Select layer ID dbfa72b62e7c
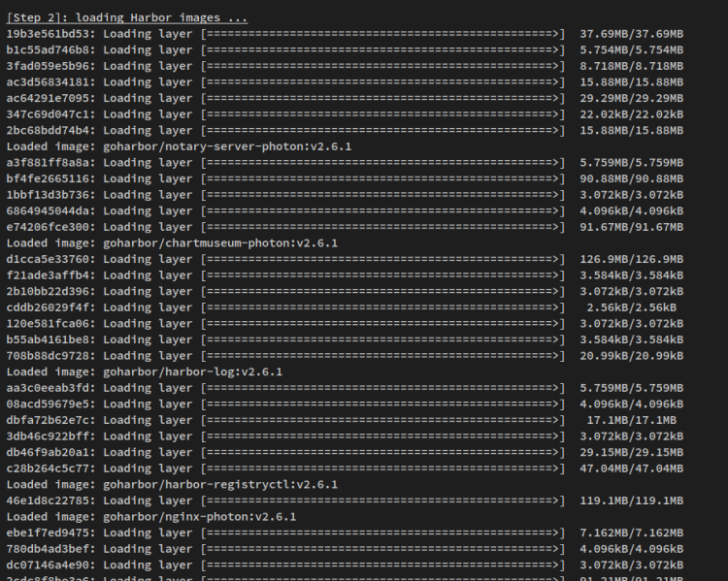Viewport: 728px width, 581px height. click(x=48, y=420)
